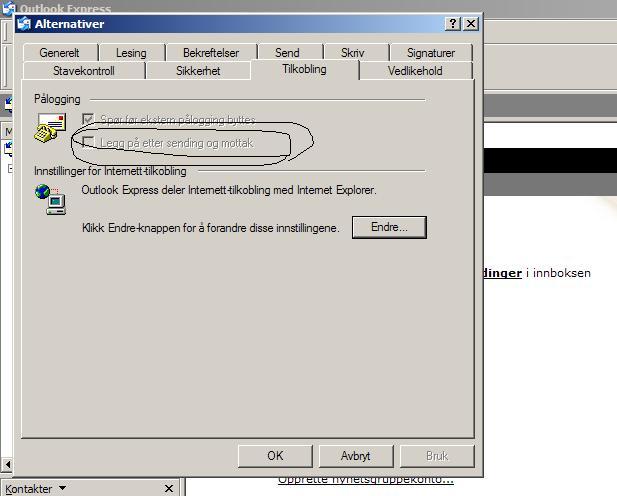617x496 pixels.
Task: Click 'Innstillinger for Internett-tilkobling' heading
Action: 110,171
